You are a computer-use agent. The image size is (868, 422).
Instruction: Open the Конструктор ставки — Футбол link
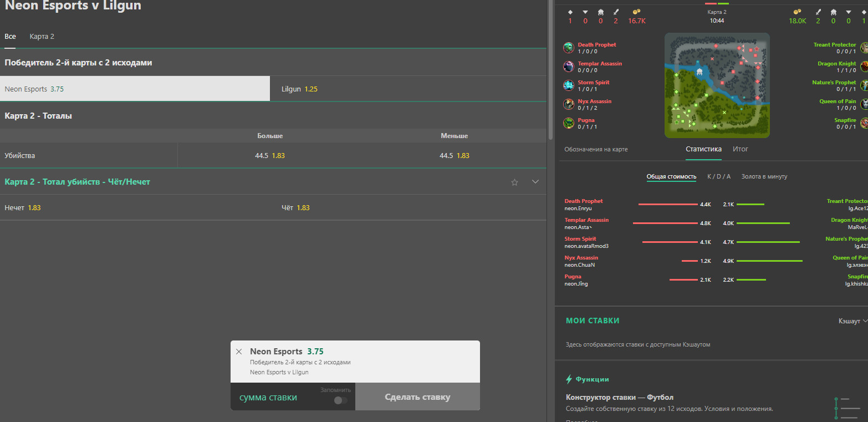pyautogui.click(x=620, y=398)
